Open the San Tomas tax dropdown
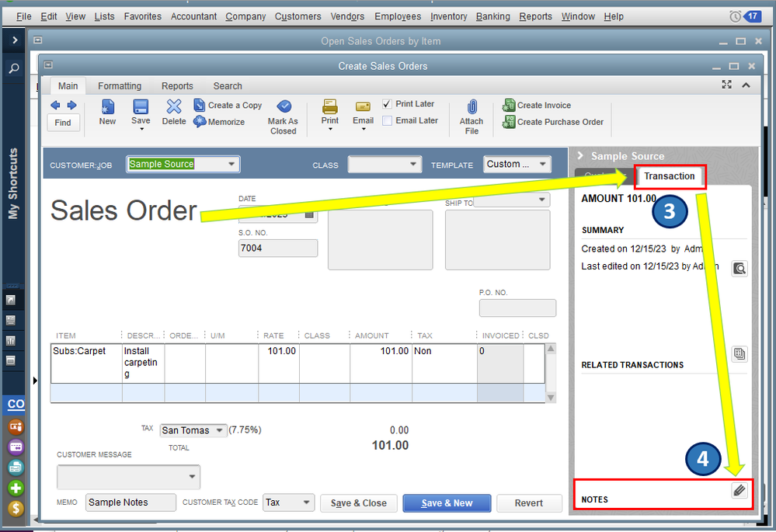Screen dimensions: 776x532 (x=219, y=430)
